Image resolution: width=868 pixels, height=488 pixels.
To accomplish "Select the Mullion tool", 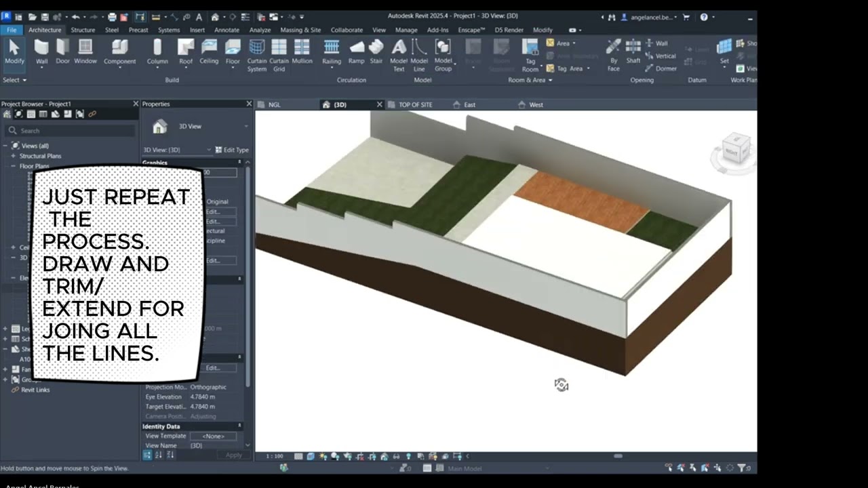I will (x=302, y=52).
